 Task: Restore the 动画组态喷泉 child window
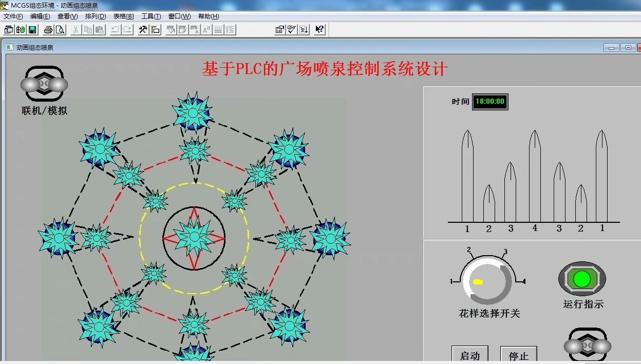pos(628,48)
